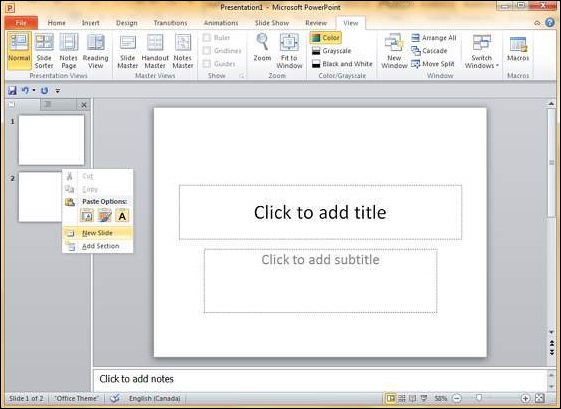The width and height of the screenshot is (561, 409).
Task: Customize the Quick Access Toolbar dropdown
Action: 58,91
